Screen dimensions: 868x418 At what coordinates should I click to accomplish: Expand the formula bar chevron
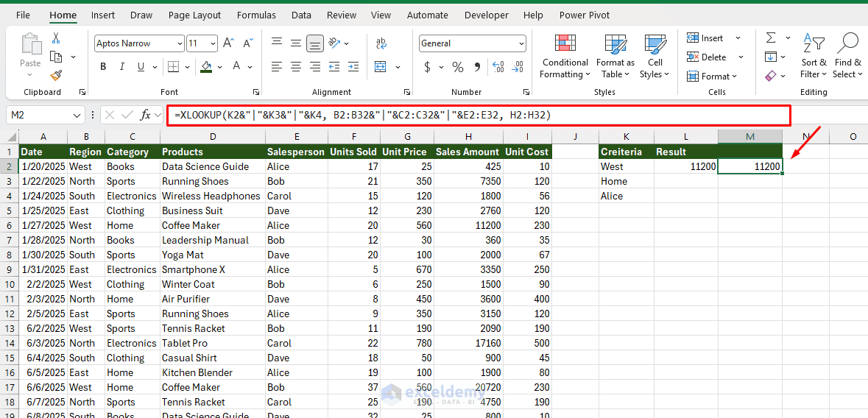(158, 115)
